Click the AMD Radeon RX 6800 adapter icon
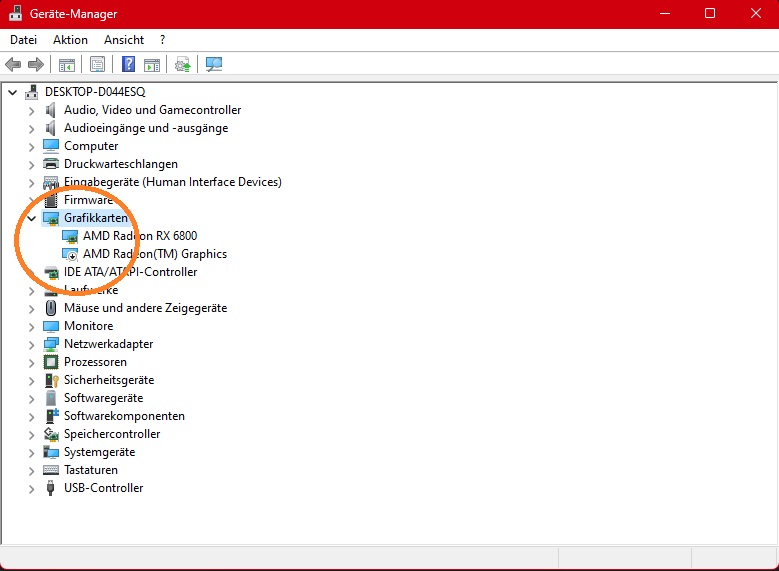 [x=70, y=236]
